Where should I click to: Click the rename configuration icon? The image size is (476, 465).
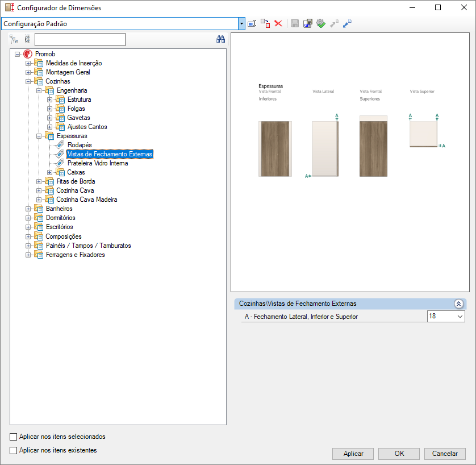click(x=252, y=23)
